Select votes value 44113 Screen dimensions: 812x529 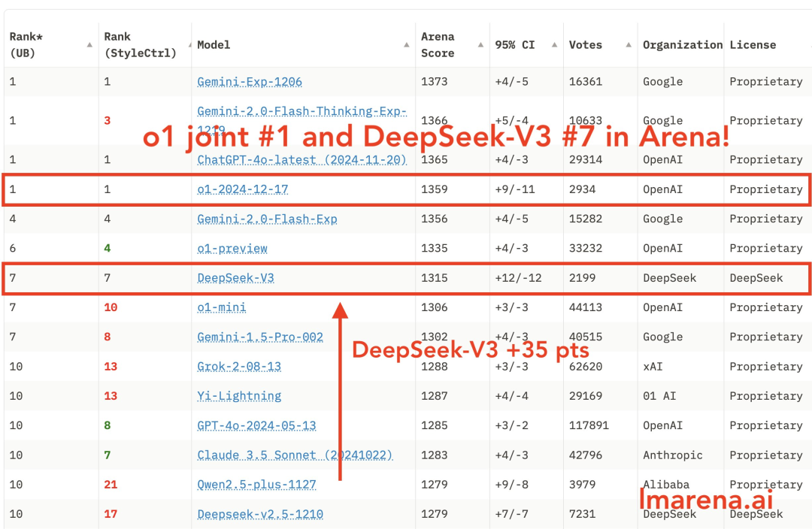pyautogui.click(x=586, y=307)
